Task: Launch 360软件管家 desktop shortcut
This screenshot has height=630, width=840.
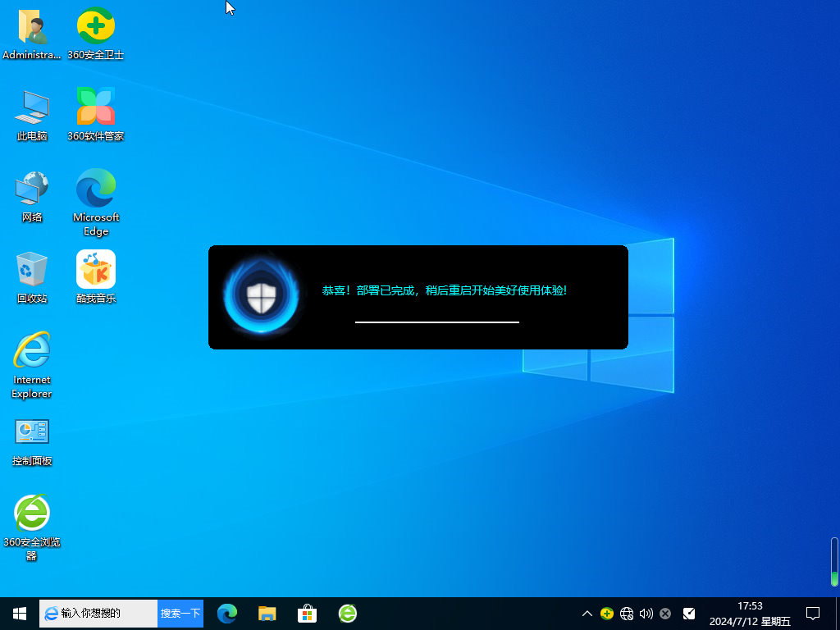Action: [x=96, y=115]
